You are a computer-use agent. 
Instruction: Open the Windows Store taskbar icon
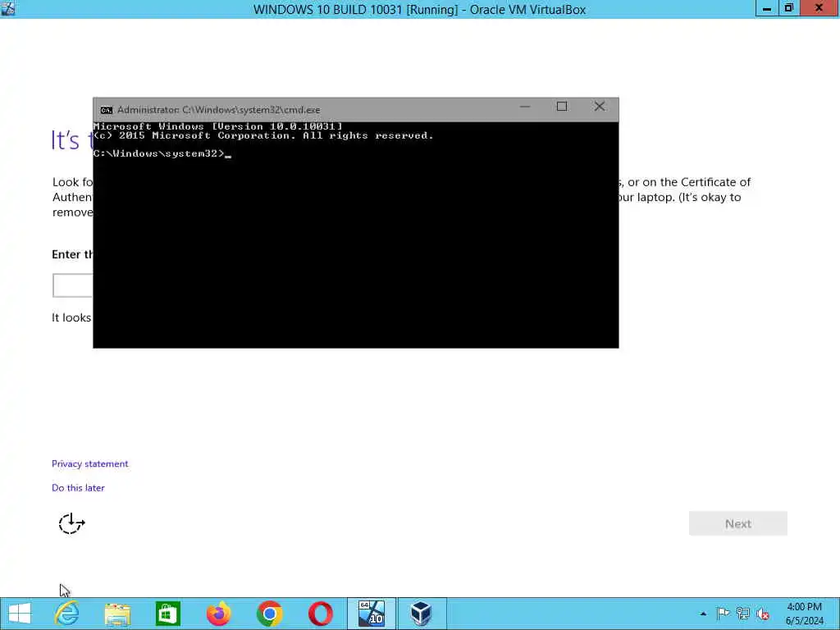coord(167,614)
